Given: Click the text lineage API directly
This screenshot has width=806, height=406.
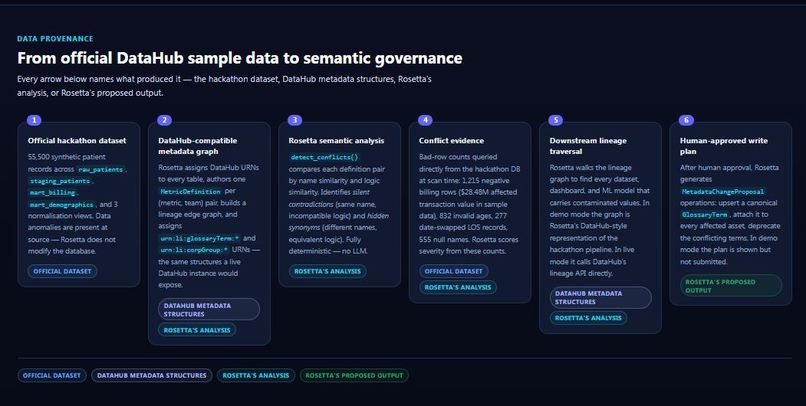Looking at the screenshot, I should pos(581,273).
